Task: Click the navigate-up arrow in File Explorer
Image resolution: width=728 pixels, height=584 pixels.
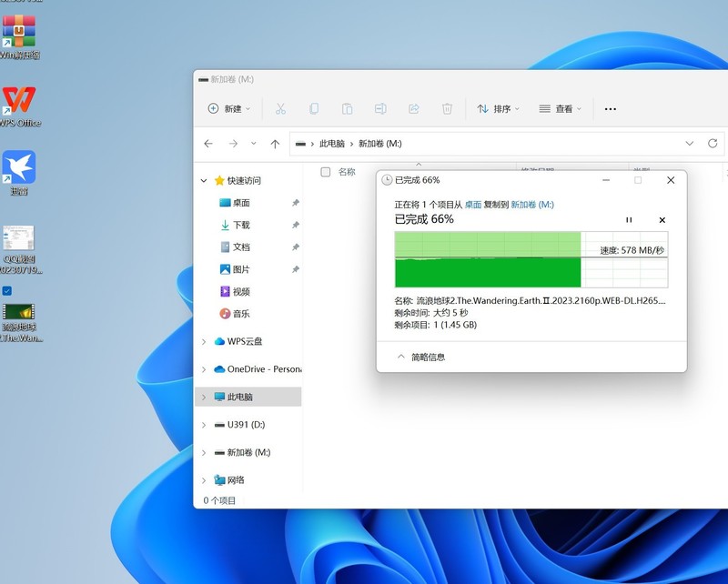Action: point(274,143)
